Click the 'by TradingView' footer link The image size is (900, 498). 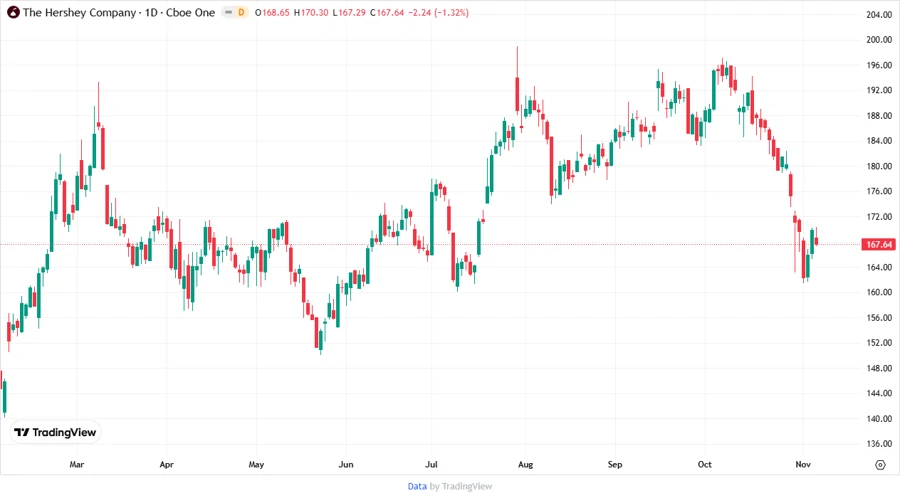click(x=461, y=487)
